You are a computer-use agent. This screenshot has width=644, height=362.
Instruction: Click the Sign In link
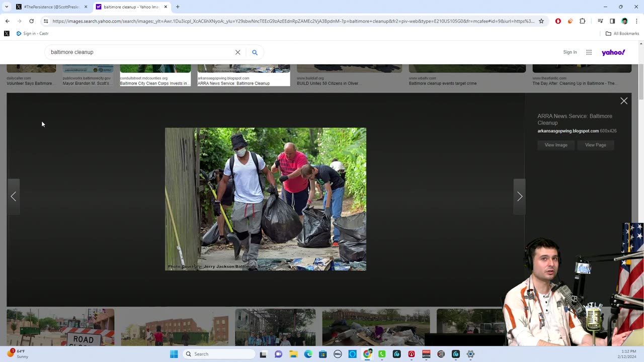coord(570,52)
